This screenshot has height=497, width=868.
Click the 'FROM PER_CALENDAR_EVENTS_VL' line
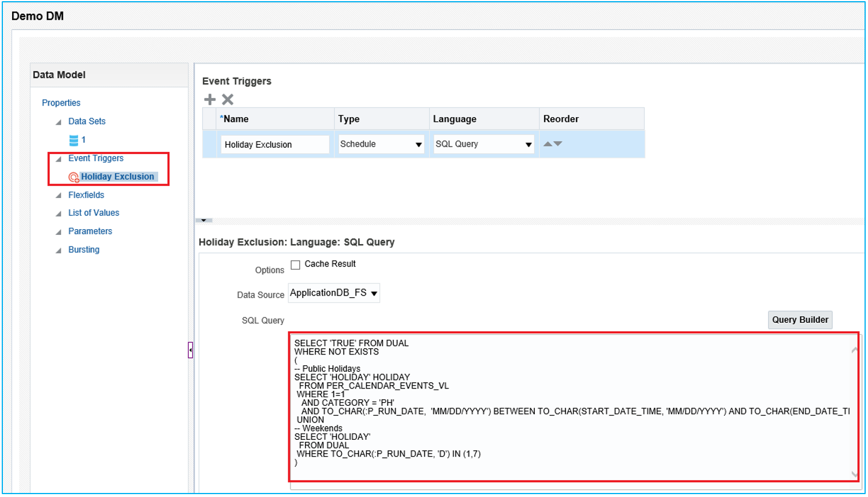point(374,386)
